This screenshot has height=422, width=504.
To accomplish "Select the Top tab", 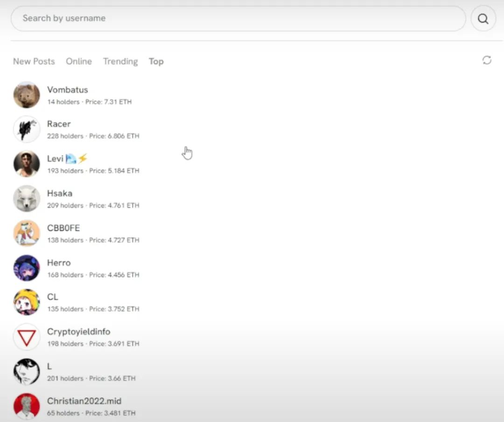I will (x=156, y=61).
